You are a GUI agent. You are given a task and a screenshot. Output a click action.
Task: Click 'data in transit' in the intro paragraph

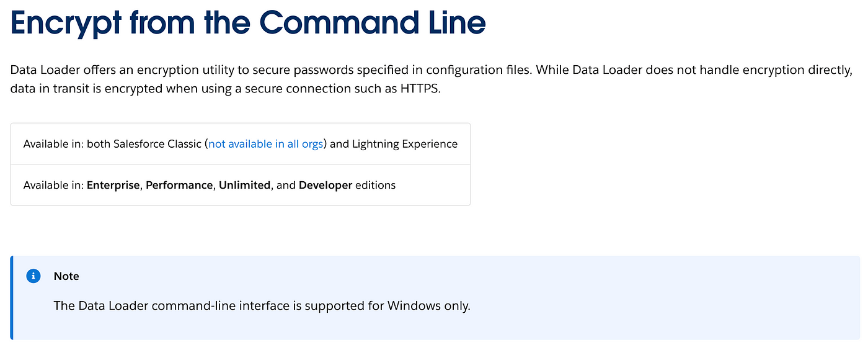45,89
